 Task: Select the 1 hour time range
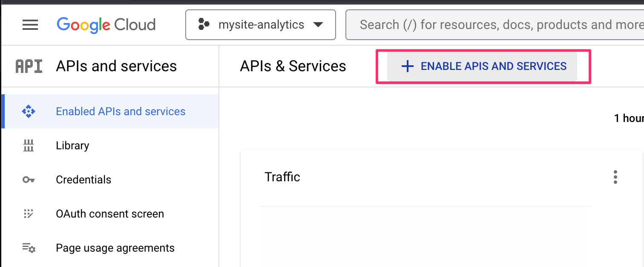[629, 119]
